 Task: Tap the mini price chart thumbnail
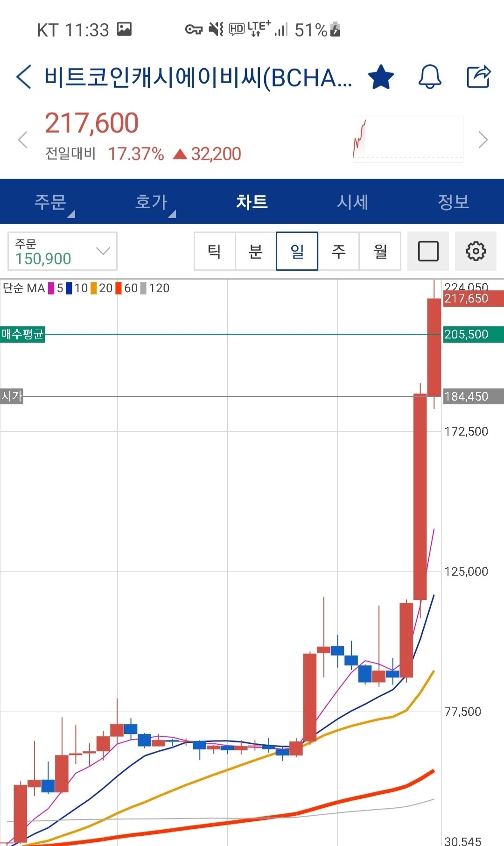coord(407,139)
